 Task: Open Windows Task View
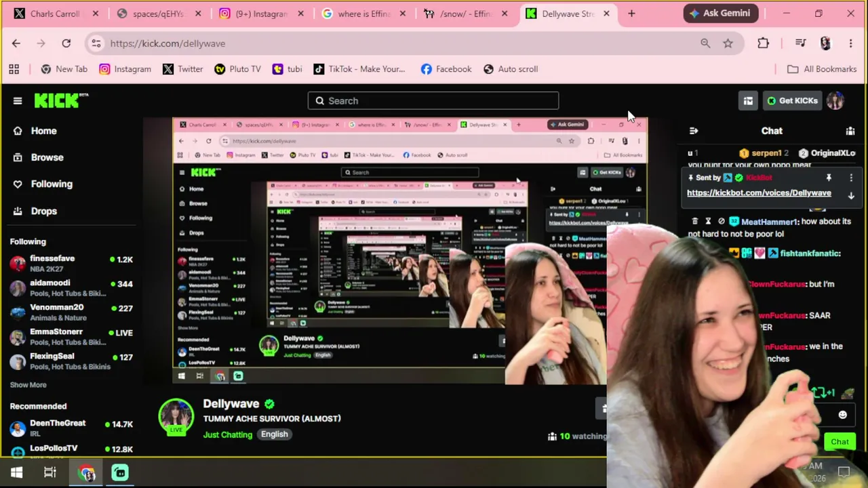click(50, 472)
